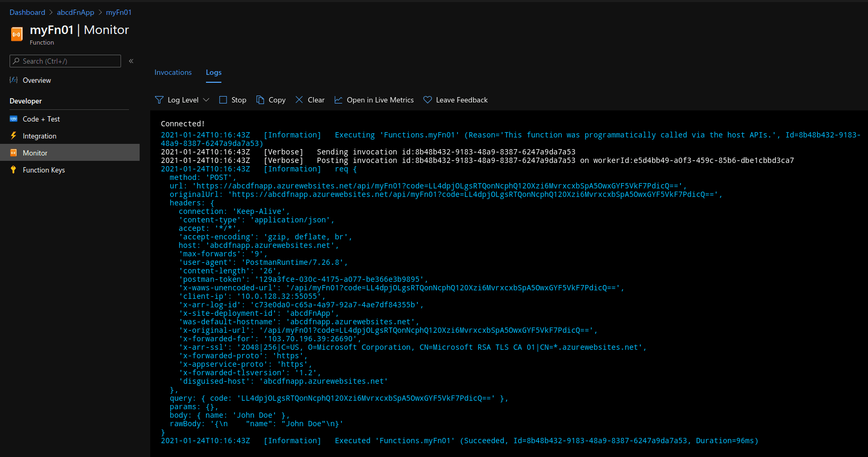Copy the logs via Copy button

click(271, 100)
